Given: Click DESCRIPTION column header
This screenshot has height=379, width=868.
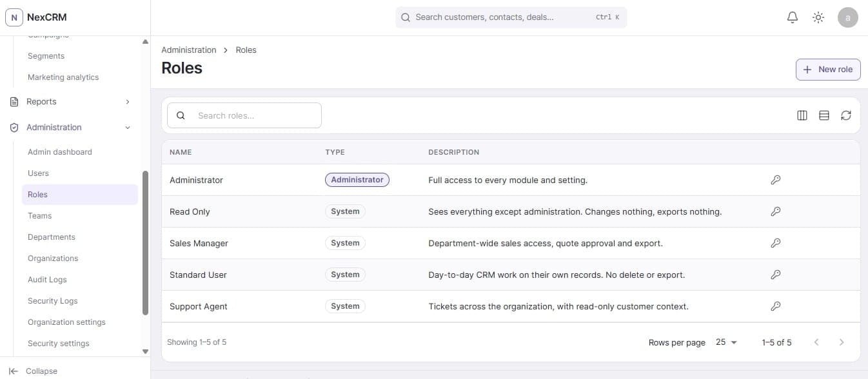Looking at the screenshot, I should 454,152.
